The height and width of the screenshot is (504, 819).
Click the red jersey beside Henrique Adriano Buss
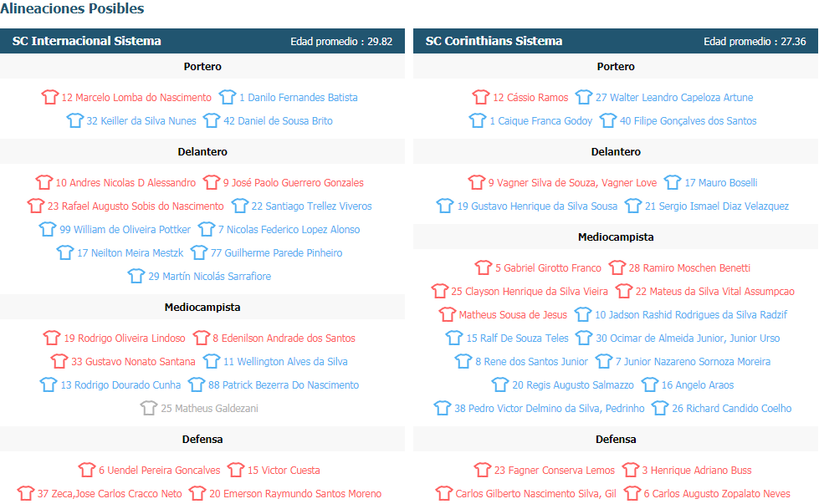(x=631, y=470)
